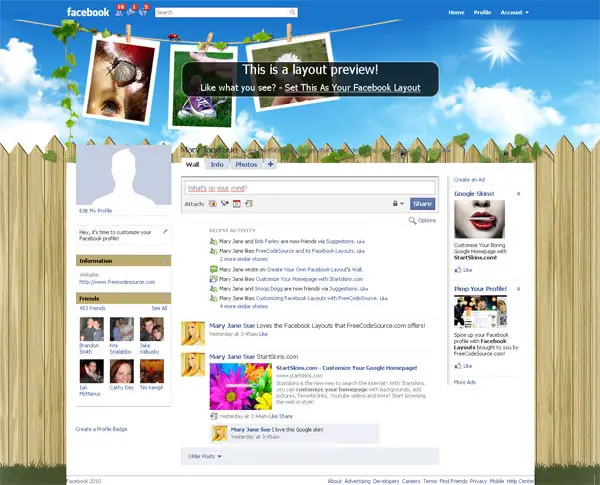
Task: Go to Home in top bar
Action: pos(456,12)
